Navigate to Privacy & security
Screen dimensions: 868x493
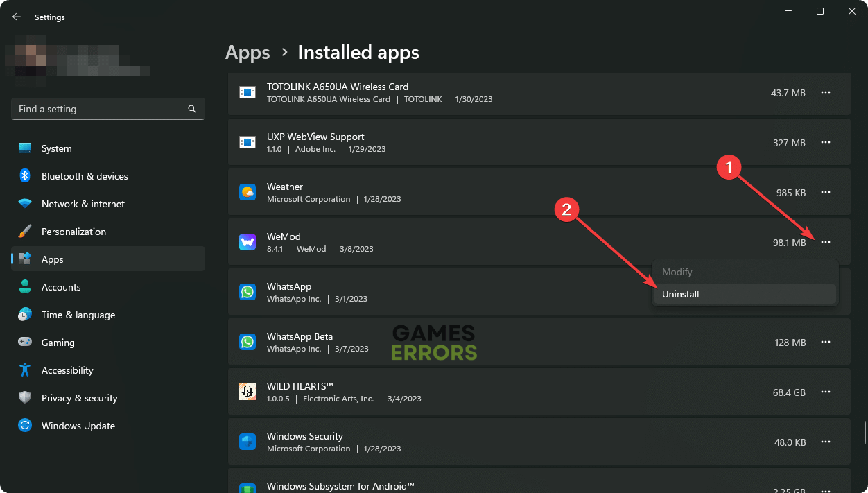pyautogui.click(x=79, y=398)
